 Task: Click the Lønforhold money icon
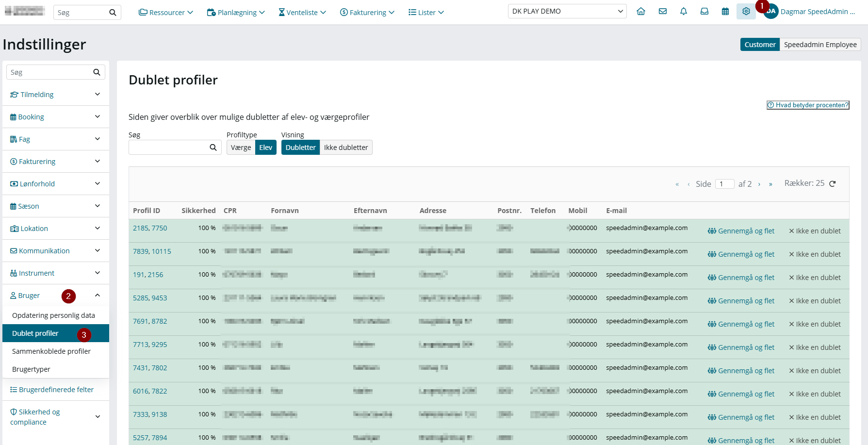[14, 184]
